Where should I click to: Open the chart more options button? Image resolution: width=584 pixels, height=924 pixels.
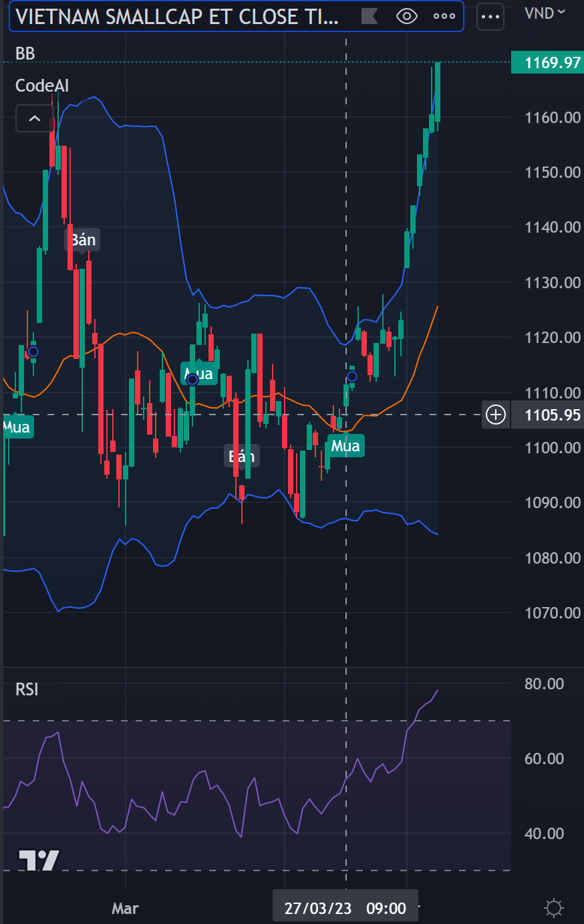point(490,17)
